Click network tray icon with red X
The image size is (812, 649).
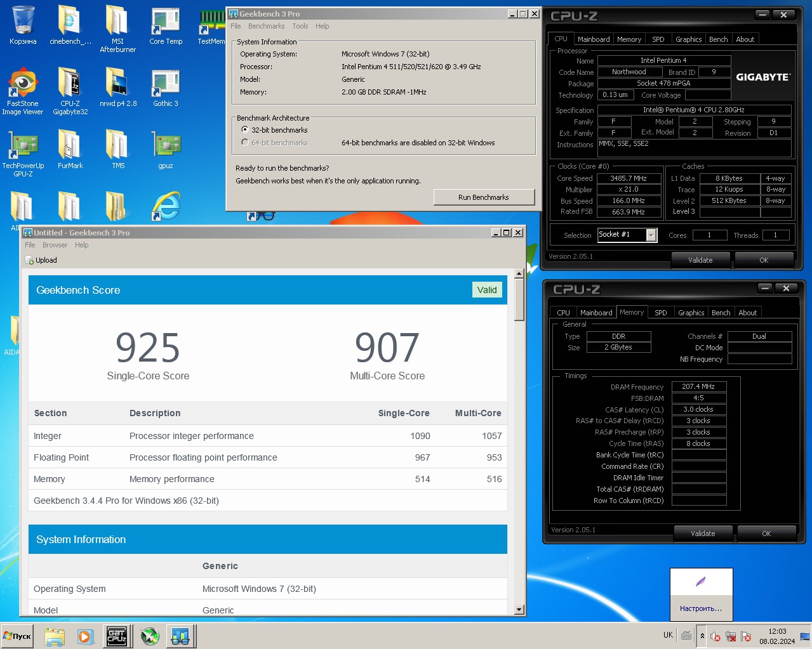tap(731, 636)
